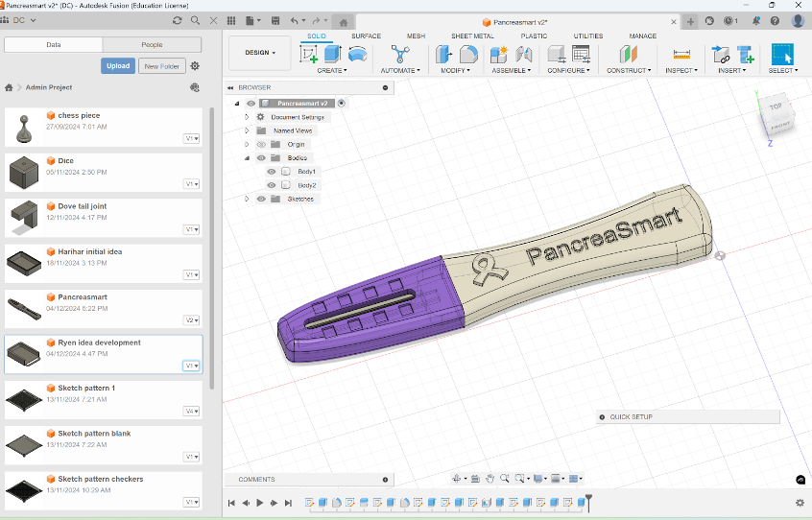
Task: Click the Save icon in top bar
Action: tap(275, 20)
